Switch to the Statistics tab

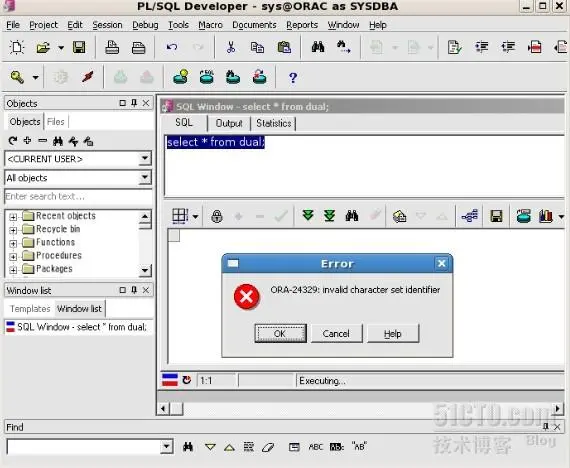(x=273, y=123)
